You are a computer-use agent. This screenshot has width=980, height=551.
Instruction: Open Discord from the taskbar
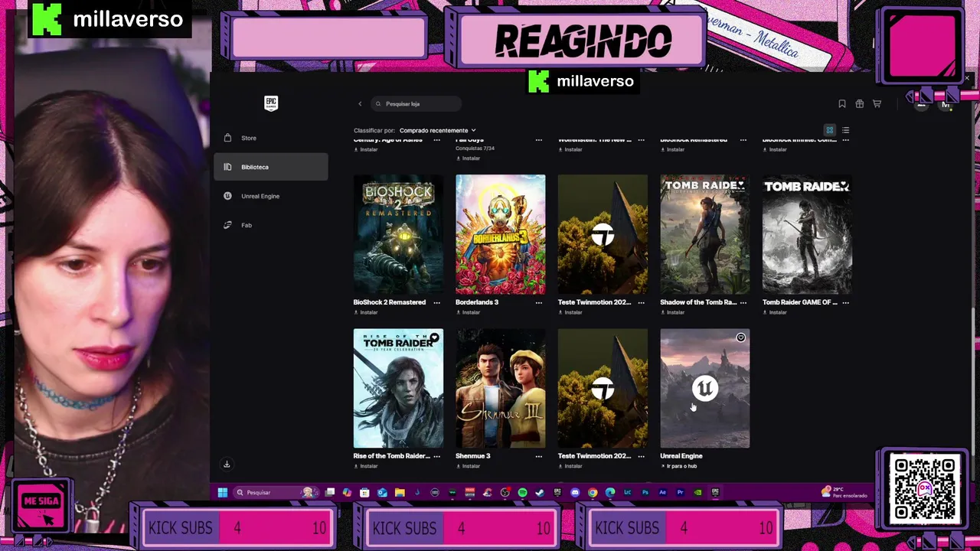point(574,492)
